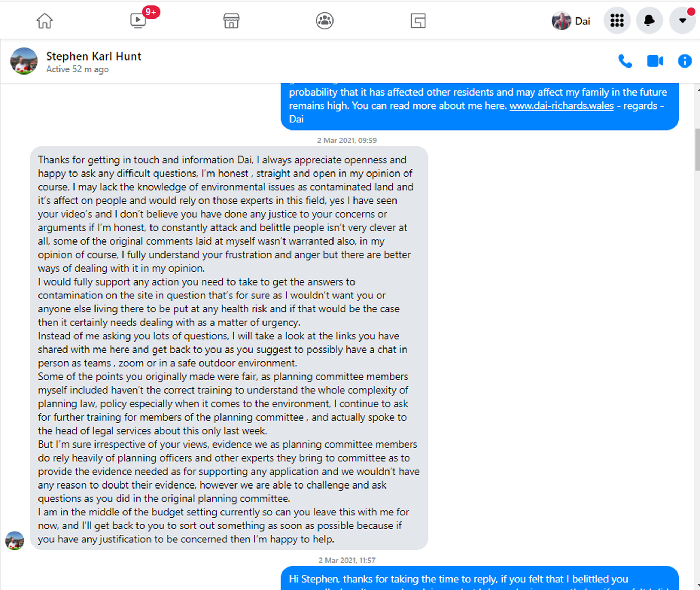Open Stephen Karl Hunt name in header
The height and width of the screenshot is (590, 700).
pos(93,56)
